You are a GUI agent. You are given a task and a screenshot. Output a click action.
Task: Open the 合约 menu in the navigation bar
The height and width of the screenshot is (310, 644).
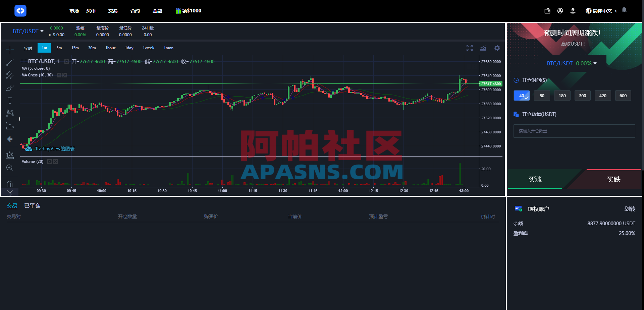[135, 10]
